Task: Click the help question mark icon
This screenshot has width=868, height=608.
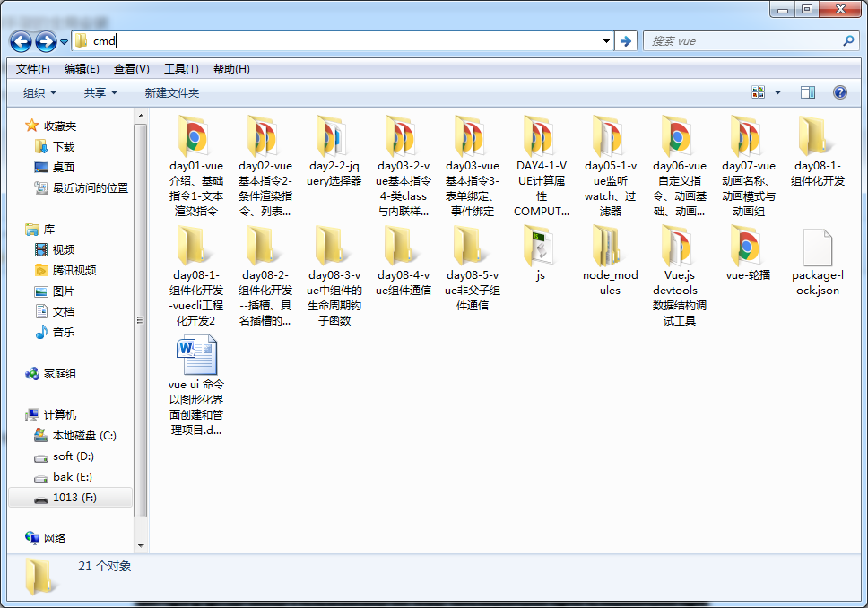Action: [x=839, y=92]
